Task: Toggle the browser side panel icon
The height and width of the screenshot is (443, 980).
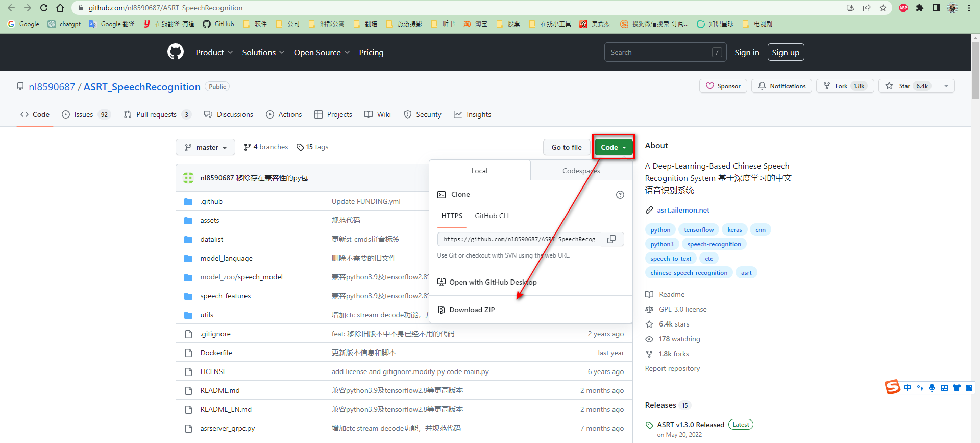Action: [x=936, y=8]
